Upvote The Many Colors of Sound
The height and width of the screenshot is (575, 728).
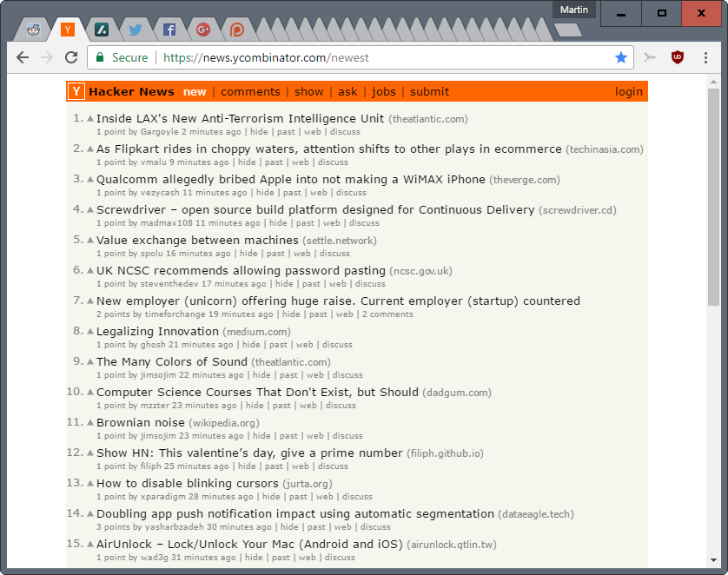tap(90, 361)
